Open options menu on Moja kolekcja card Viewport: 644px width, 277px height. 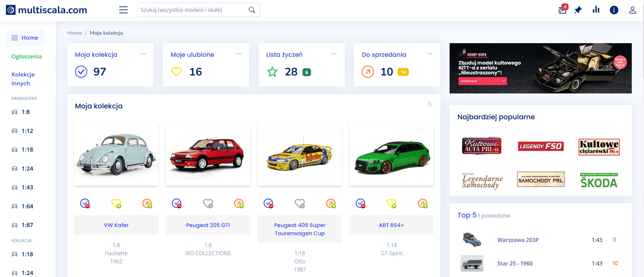click(143, 54)
